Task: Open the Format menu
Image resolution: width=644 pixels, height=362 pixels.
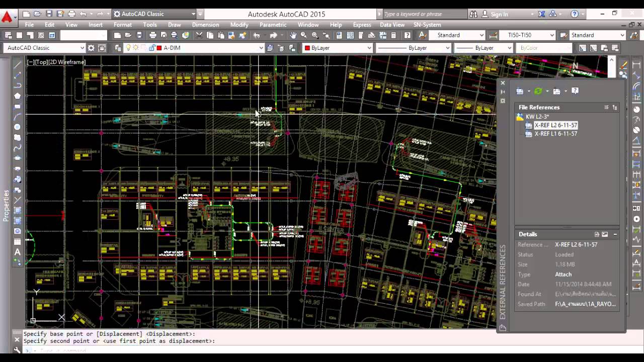Action: (122, 25)
